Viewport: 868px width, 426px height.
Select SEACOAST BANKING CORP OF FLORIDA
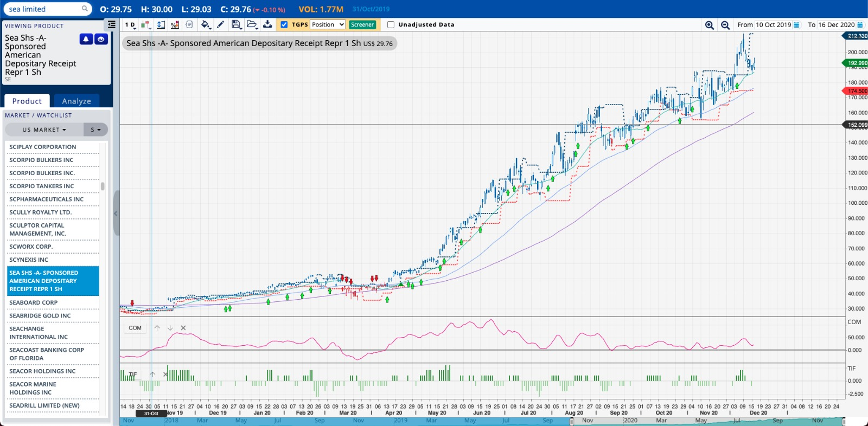53,354
